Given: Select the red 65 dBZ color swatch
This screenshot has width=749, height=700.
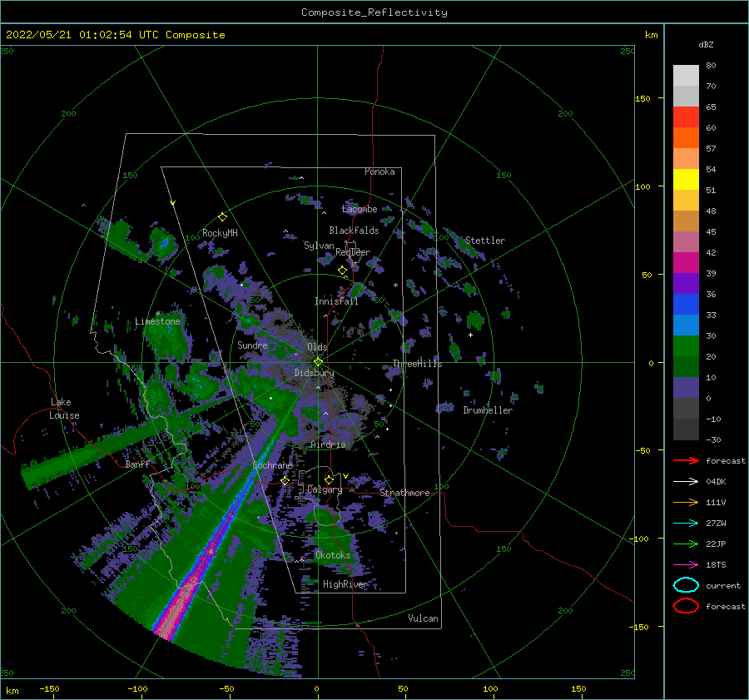Looking at the screenshot, I should (686, 117).
